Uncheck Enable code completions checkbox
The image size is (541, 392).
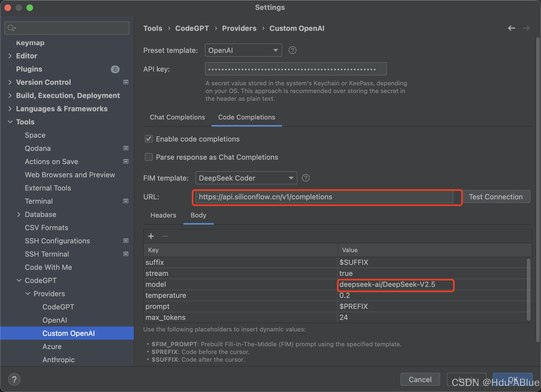pyautogui.click(x=149, y=139)
